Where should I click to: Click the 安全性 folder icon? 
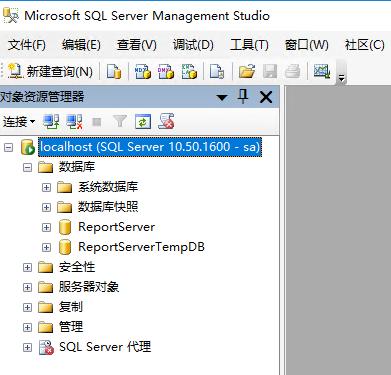[x=46, y=267]
